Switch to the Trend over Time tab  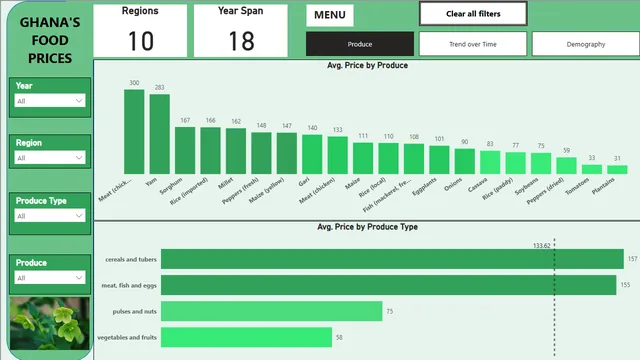(473, 44)
